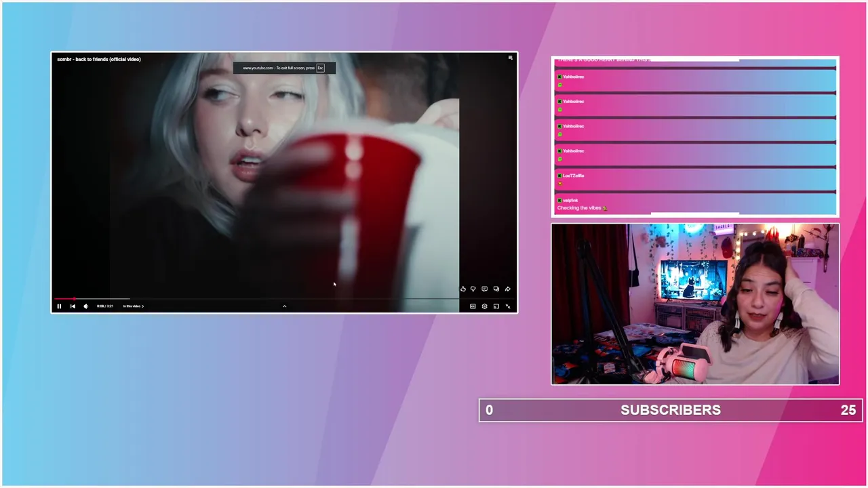
Task: Open the playlist queue icon at player top-right
Action: pyautogui.click(x=511, y=58)
